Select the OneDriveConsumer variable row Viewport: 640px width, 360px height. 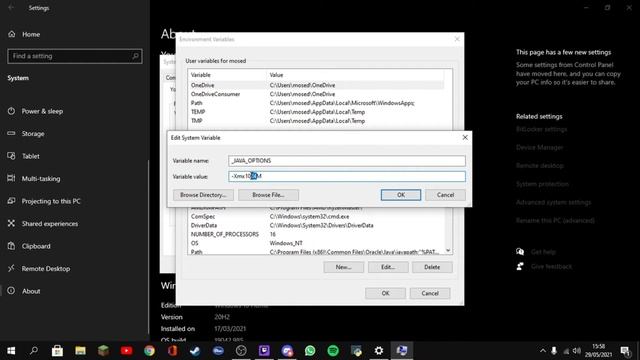(x=316, y=94)
